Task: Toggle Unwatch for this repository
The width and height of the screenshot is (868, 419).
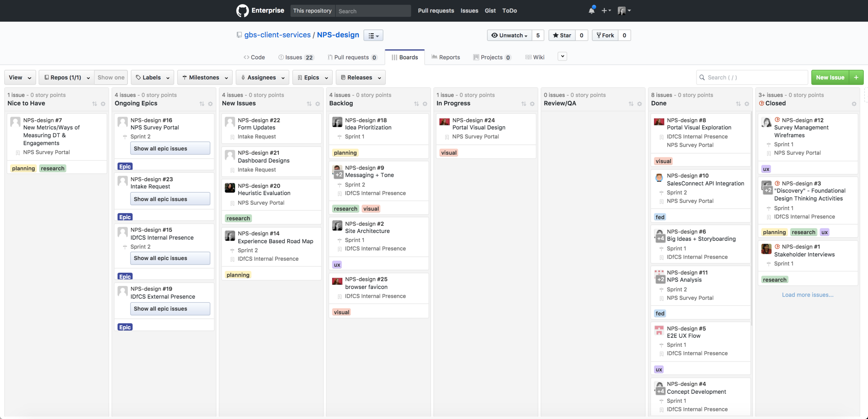Action: [509, 35]
